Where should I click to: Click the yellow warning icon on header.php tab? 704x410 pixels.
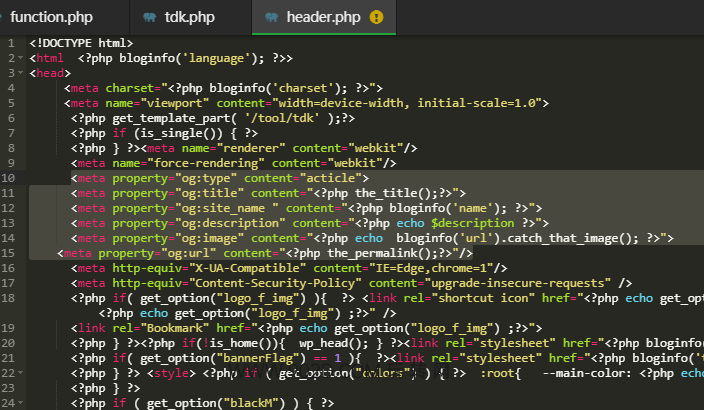[x=376, y=16]
